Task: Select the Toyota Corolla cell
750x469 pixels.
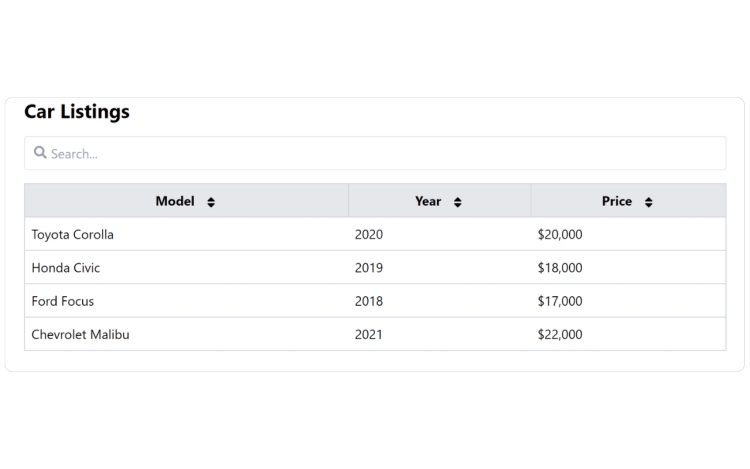Action: pyautogui.click(x=187, y=234)
